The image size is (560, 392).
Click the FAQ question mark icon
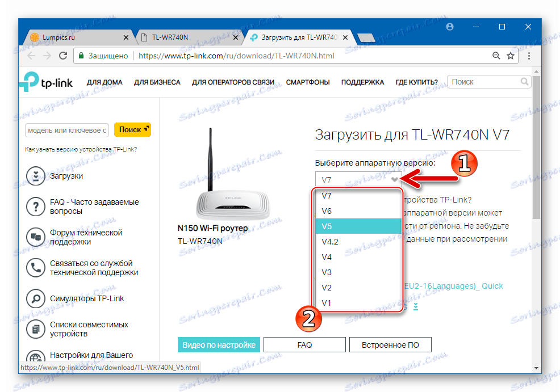click(x=36, y=206)
